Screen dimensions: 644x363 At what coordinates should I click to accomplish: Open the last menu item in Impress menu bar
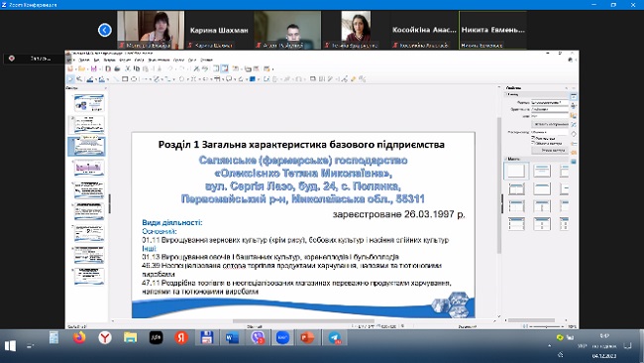207,60
